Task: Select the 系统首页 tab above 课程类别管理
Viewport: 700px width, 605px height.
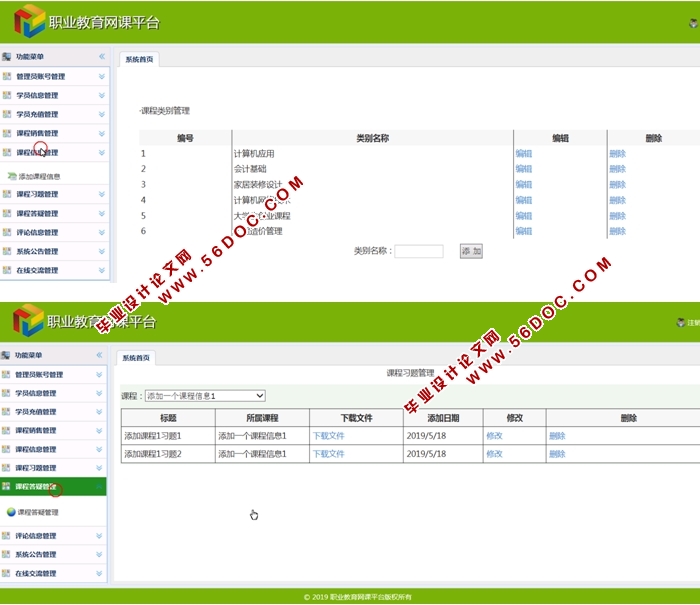Action: click(139, 60)
